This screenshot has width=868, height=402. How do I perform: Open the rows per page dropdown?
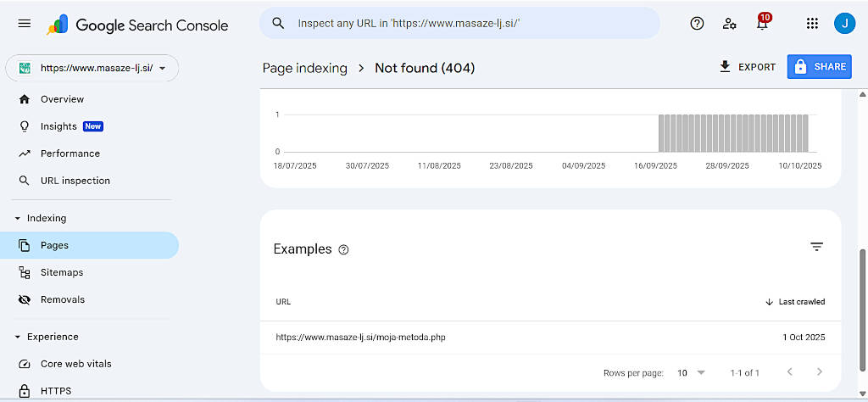point(691,372)
